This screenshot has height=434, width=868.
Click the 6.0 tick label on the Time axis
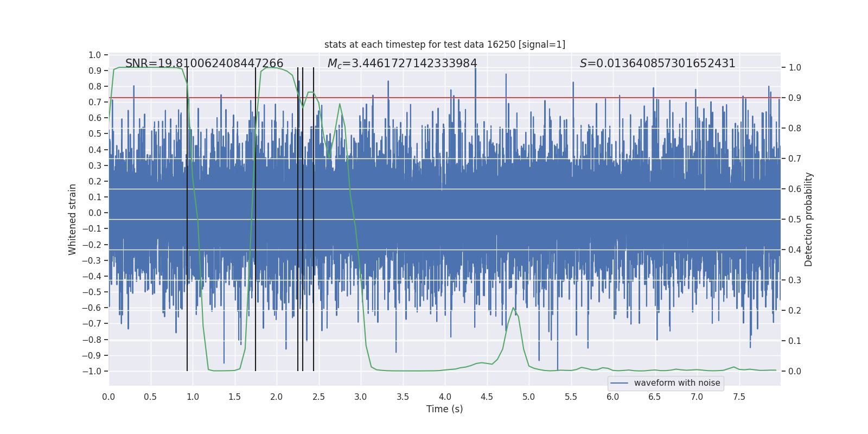[x=613, y=397]
